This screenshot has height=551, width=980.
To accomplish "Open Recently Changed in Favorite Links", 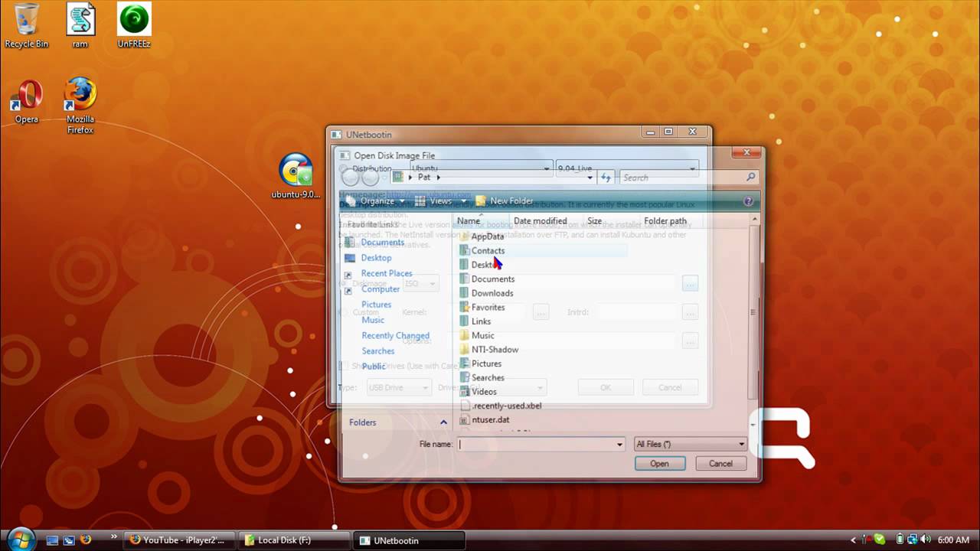I will (396, 336).
